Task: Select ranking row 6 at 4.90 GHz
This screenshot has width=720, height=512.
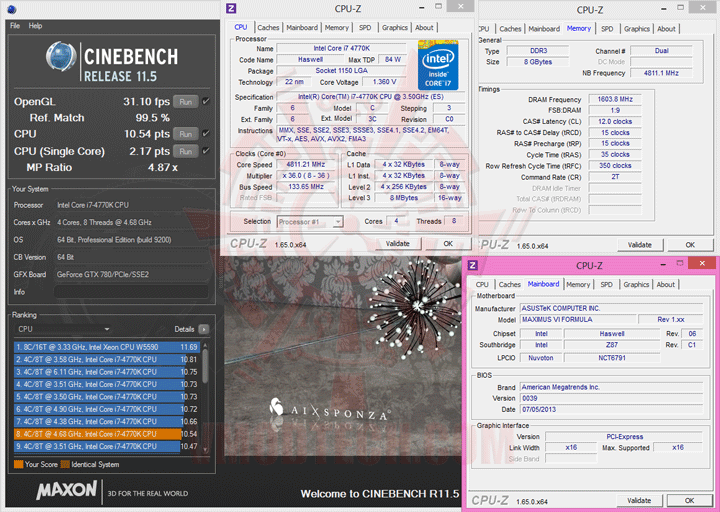Action: coord(106,409)
